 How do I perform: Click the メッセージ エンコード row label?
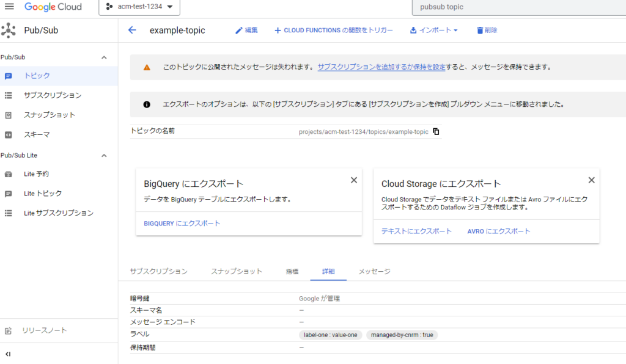[163, 322]
